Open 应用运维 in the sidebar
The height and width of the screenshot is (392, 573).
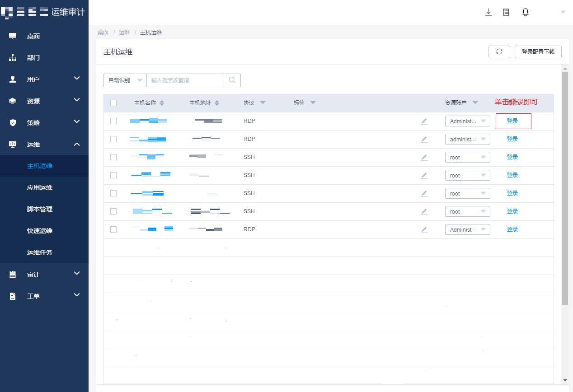point(40,187)
